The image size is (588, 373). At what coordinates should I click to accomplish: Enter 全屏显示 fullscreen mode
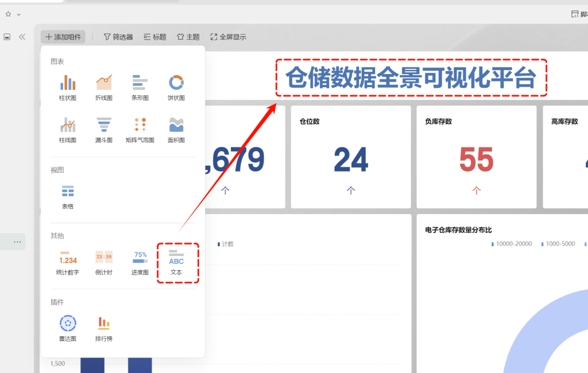point(228,37)
